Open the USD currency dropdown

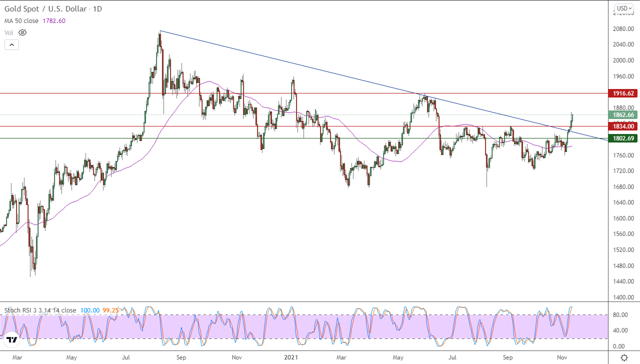tap(624, 8)
